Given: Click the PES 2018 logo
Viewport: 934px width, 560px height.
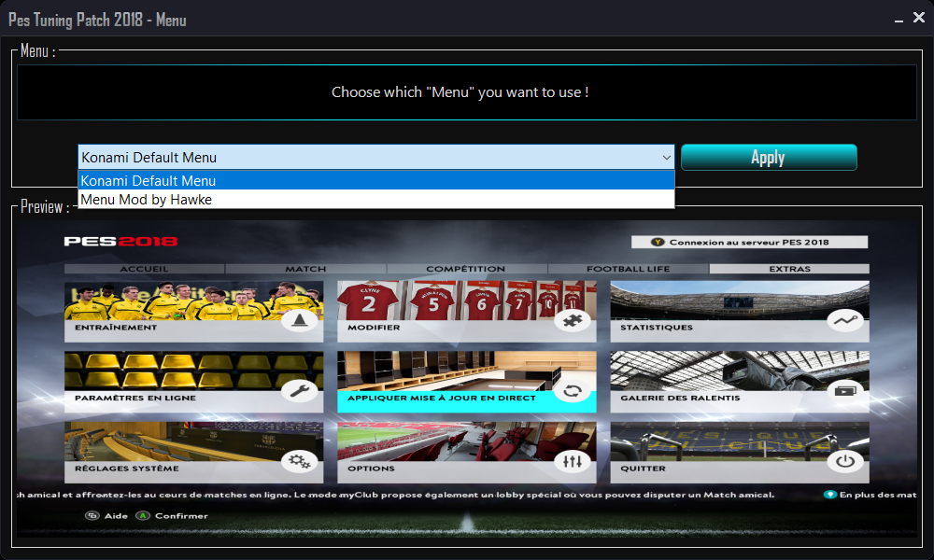Looking at the screenshot, I should (120, 241).
